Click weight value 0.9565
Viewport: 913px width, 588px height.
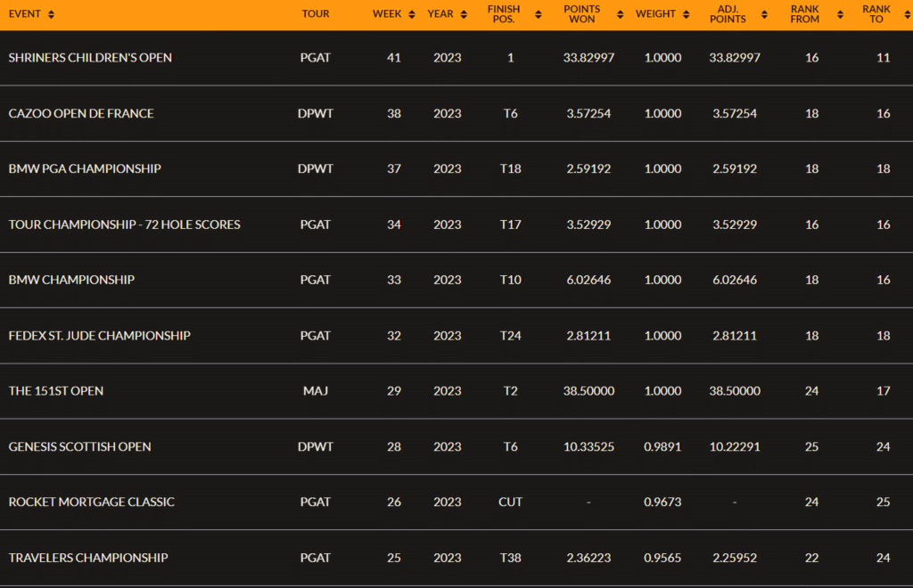tap(662, 558)
